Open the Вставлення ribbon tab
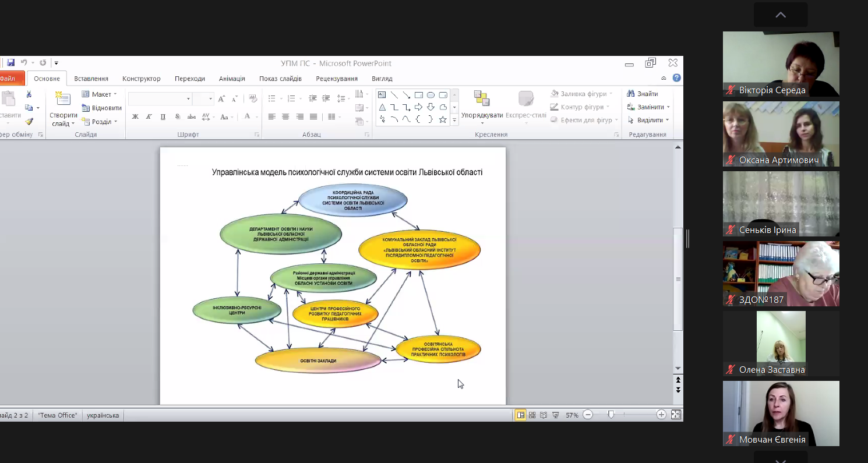The height and width of the screenshot is (463, 868). click(x=91, y=79)
